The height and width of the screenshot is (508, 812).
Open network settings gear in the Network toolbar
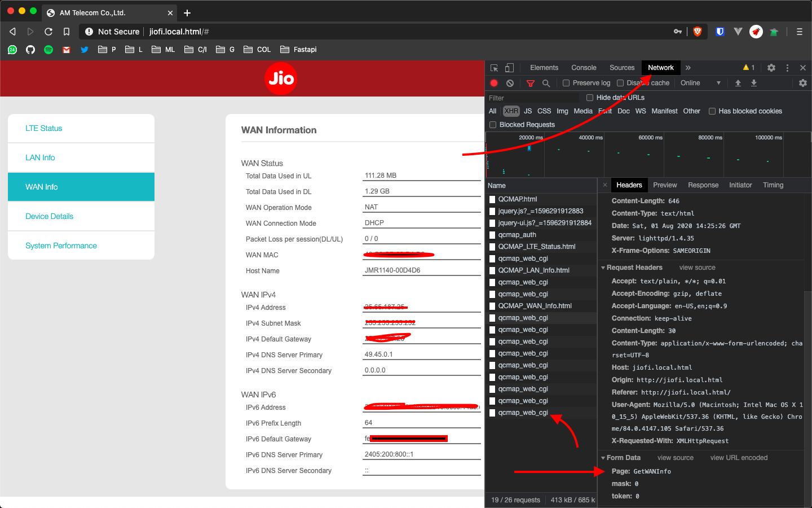(803, 83)
